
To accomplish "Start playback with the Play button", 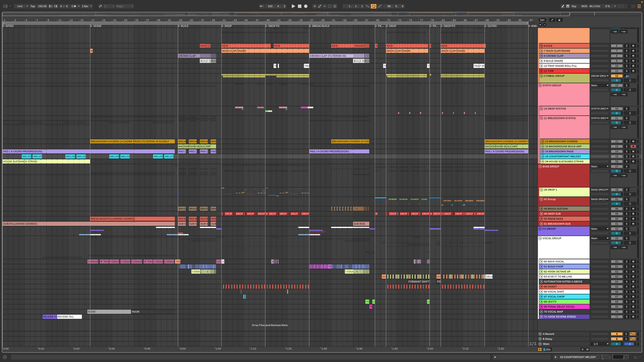I will (294, 6).
